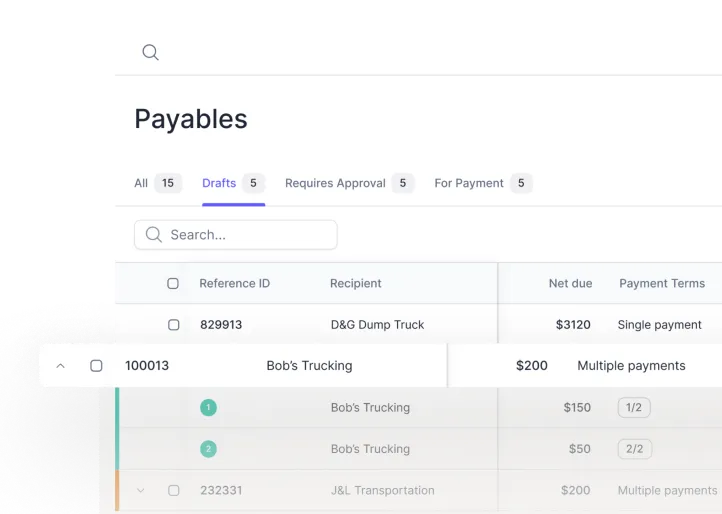Image resolution: width=722 pixels, height=514 pixels.
Task: Click the All tab count badge 15
Action: click(x=168, y=183)
